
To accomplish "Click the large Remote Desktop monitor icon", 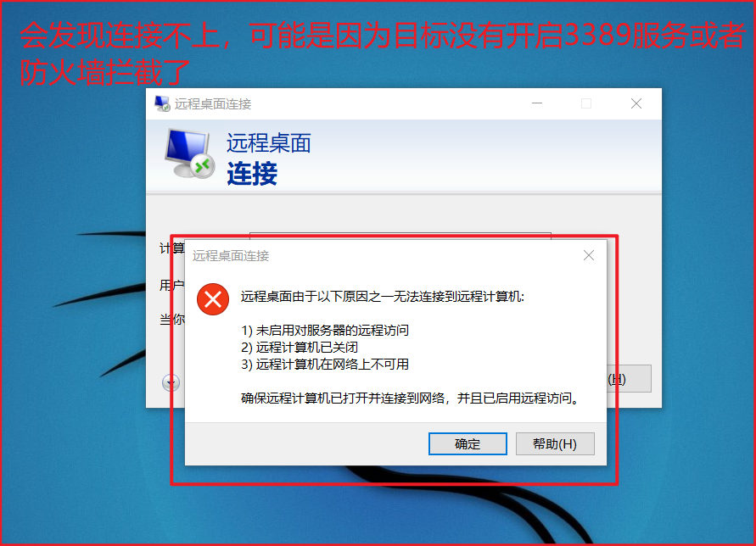I will (x=189, y=153).
